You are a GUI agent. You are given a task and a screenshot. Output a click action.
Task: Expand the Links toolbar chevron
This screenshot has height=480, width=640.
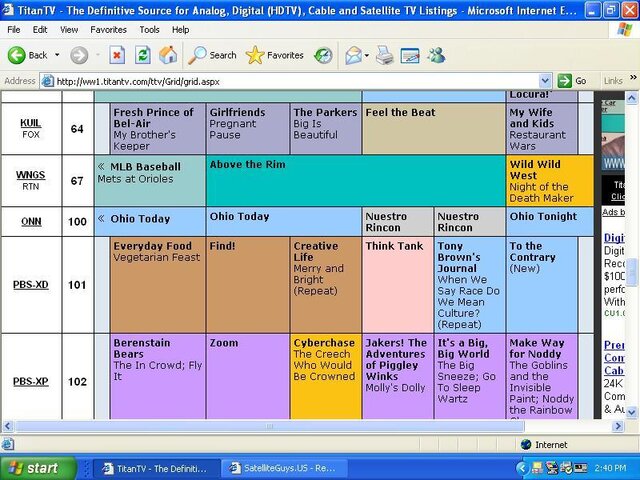(633, 78)
